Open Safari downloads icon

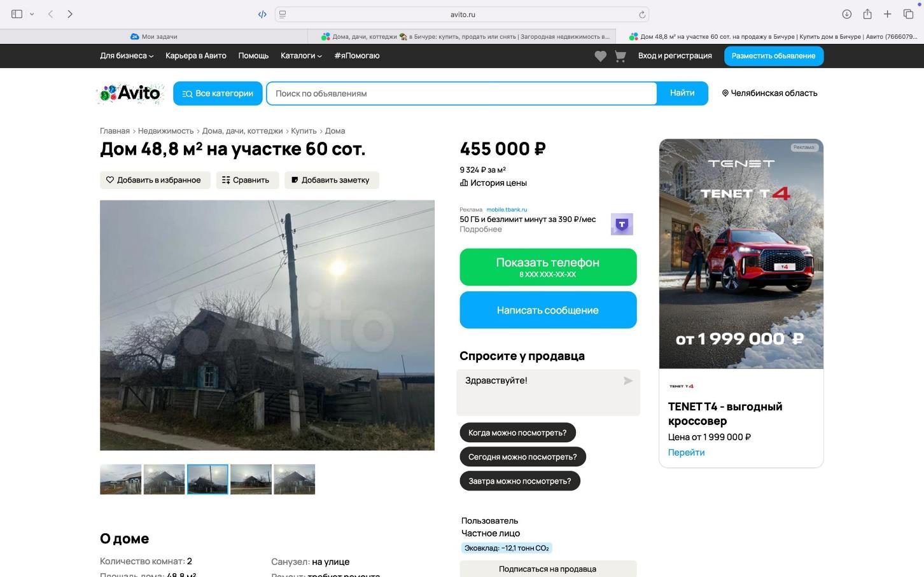click(846, 14)
